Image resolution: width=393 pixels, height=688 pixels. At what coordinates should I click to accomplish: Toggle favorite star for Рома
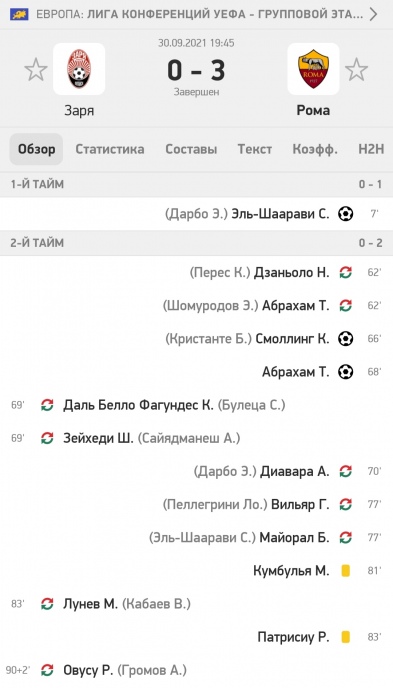356,70
